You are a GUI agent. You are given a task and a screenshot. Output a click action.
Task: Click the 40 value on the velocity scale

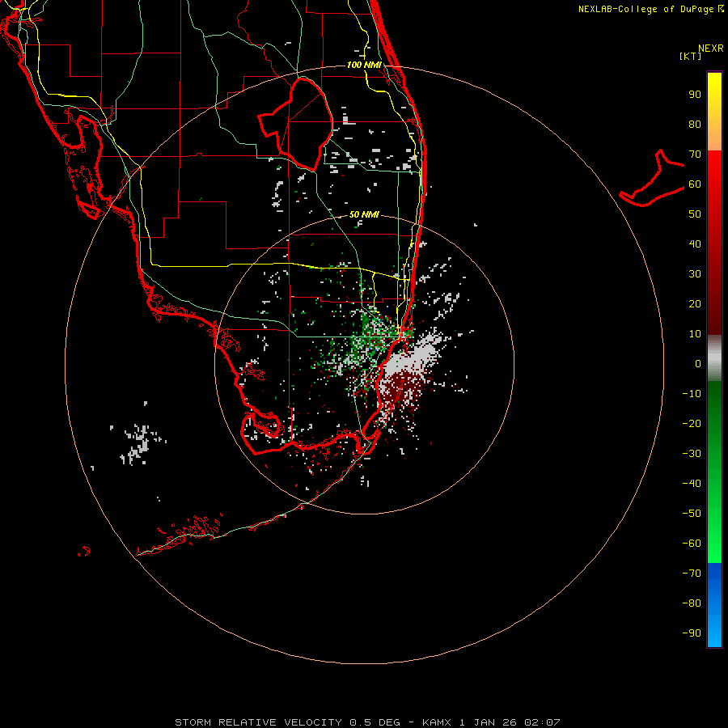(695, 243)
